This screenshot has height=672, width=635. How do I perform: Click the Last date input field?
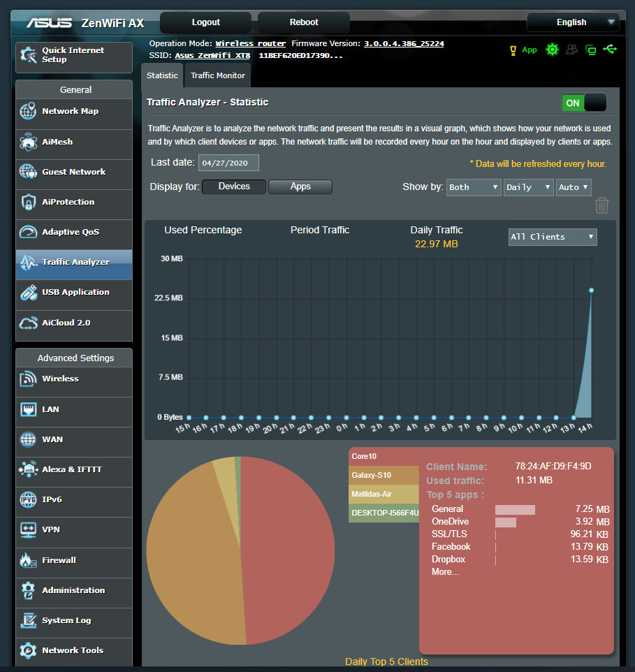coord(228,163)
